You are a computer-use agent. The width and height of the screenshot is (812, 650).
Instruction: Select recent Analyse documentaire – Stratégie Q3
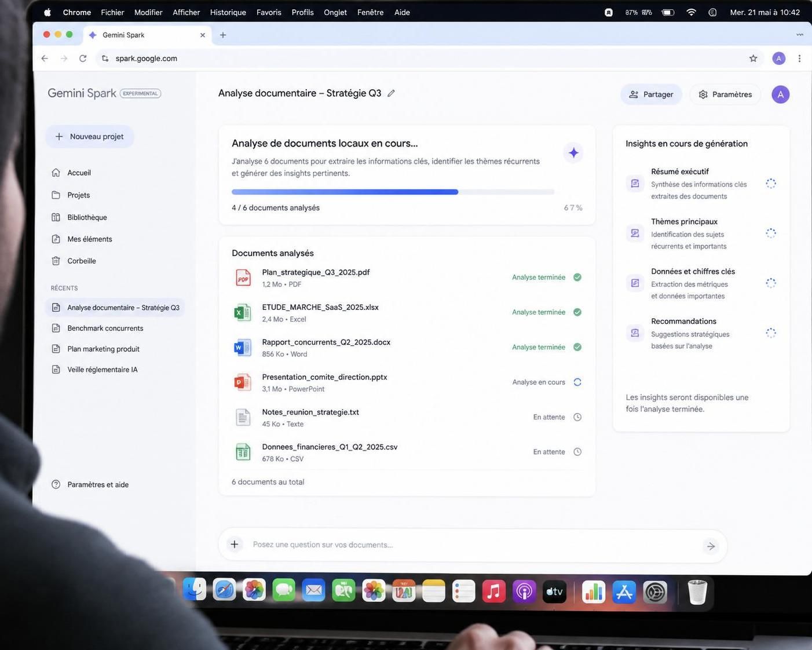tap(115, 308)
